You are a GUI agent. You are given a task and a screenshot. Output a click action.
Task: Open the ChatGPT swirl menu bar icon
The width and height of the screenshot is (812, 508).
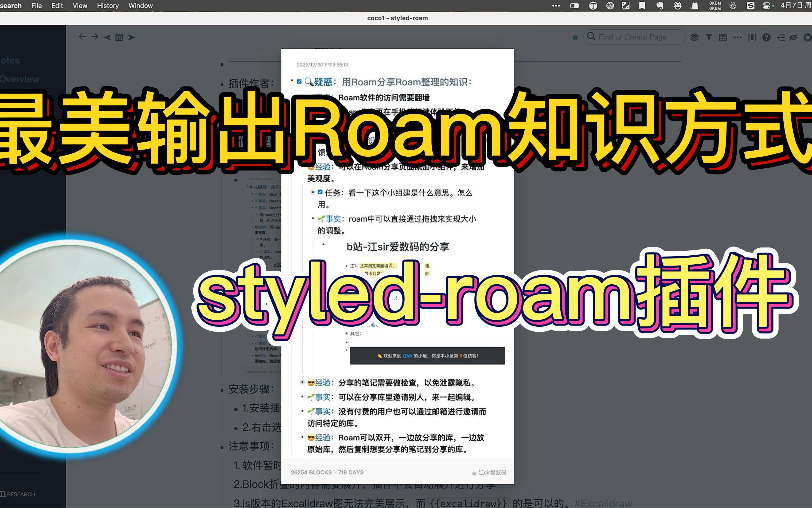610,6
